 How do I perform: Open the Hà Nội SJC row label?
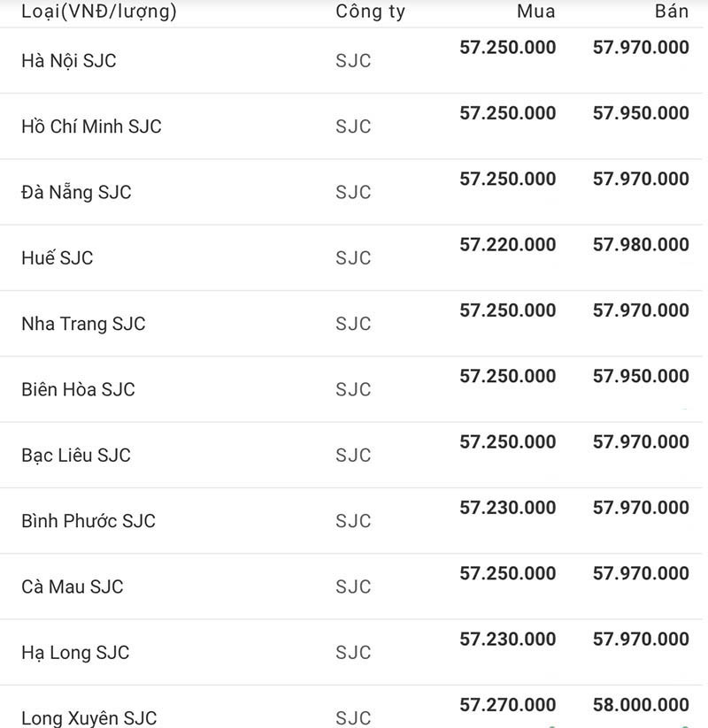pos(69,61)
